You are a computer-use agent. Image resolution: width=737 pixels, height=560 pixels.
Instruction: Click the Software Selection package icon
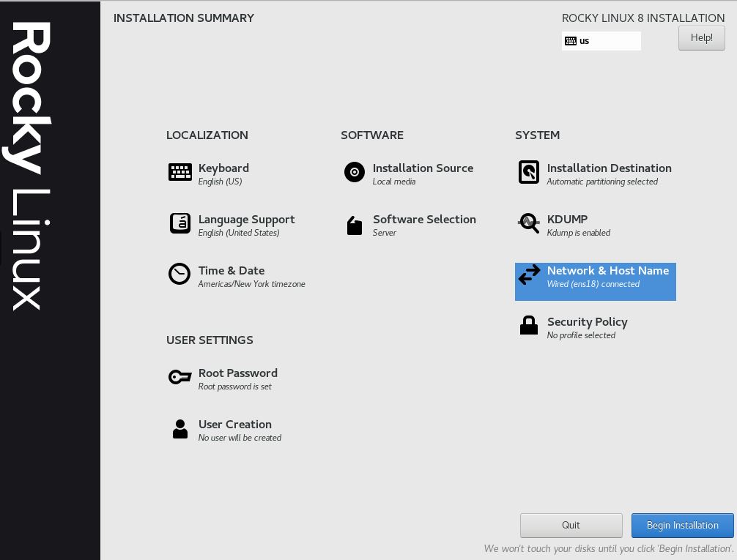click(x=355, y=225)
